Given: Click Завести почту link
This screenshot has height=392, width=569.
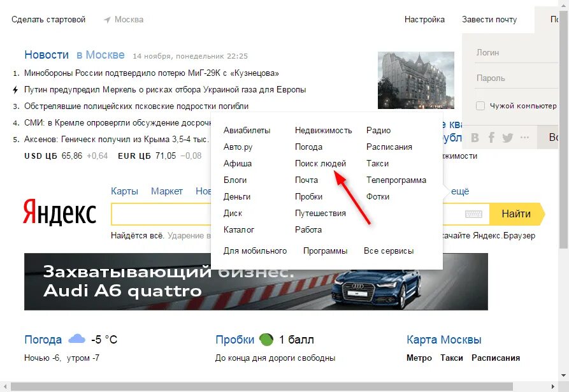Looking at the screenshot, I should pos(489,20).
